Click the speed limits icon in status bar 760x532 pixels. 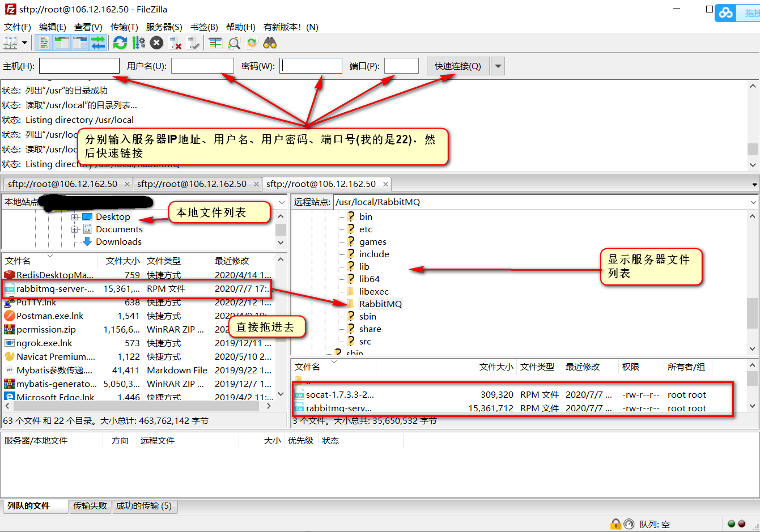pyautogui.click(x=629, y=524)
